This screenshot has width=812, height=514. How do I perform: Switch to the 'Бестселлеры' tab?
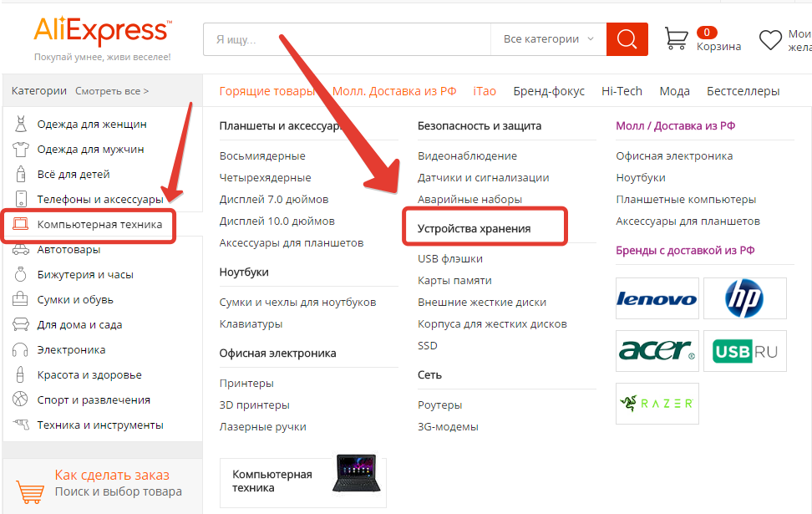[x=743, y=91]
